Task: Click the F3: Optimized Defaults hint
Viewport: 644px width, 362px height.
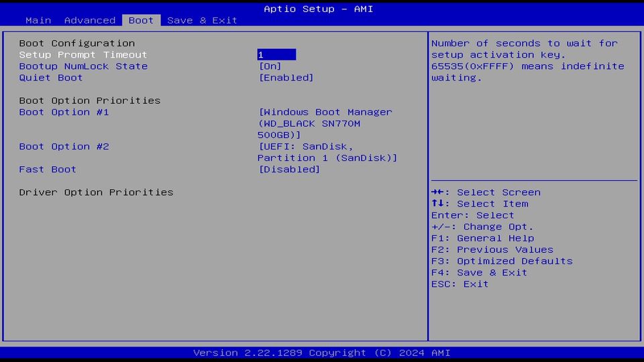Action: (x=502, y=261)
